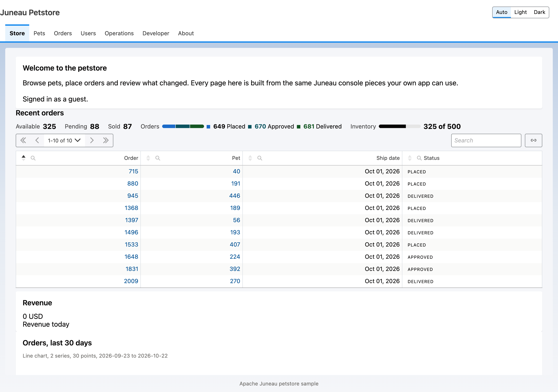Open filter search in Order column
The width and height of the screenshot is (558, 392).
[x=33, y=158]
